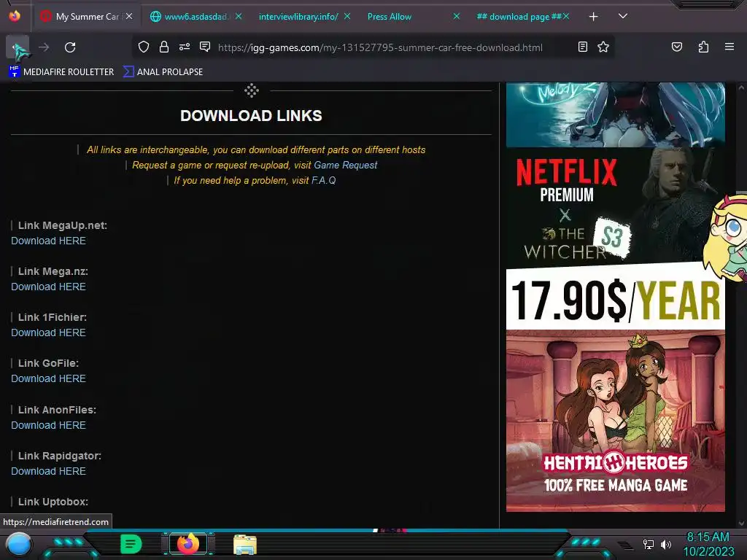This screenshot has width=747, height=560.
Task: Click the page scrollbar down arrow
Action: (741, 524)
